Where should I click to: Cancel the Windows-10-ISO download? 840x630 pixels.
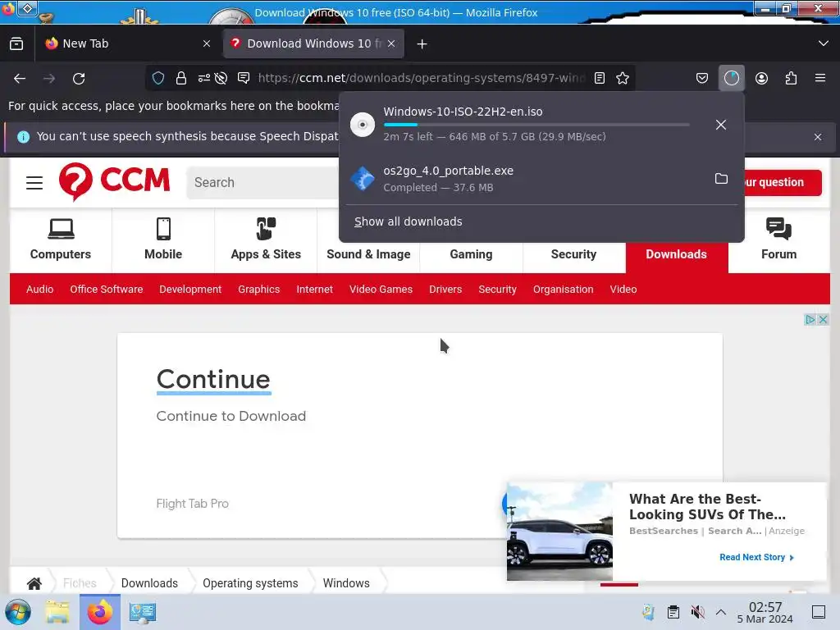[721, 125]
